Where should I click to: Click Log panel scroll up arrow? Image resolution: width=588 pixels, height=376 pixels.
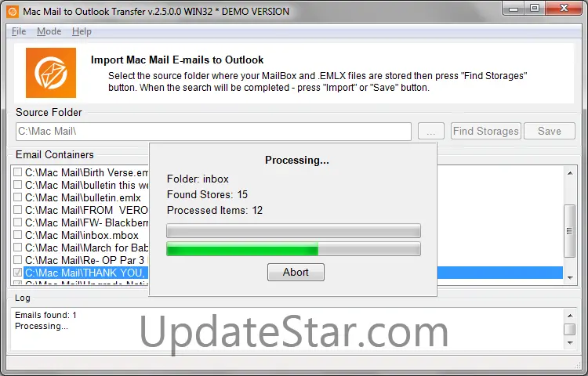coord(570,316)
